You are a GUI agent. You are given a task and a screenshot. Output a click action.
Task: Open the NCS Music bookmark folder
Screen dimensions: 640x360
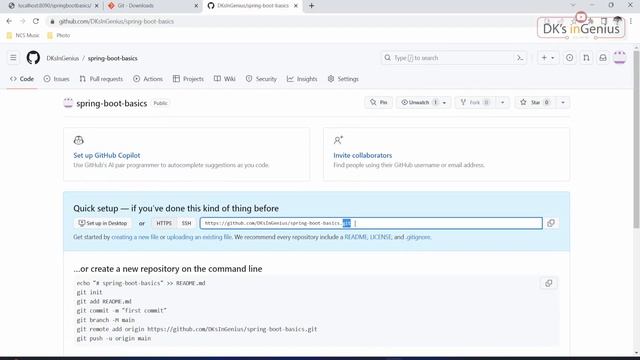pyautogui.click(x=23, y=36)
